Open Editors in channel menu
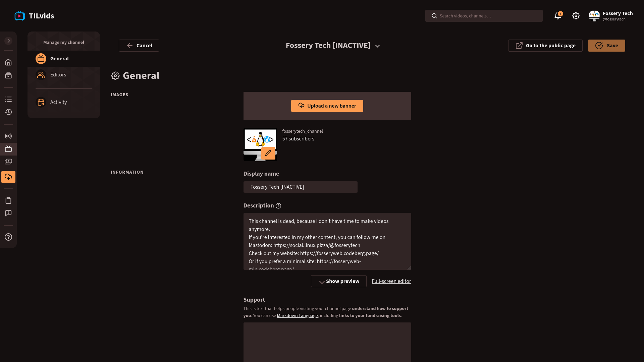644x362 pixels. tap(64, 75)
